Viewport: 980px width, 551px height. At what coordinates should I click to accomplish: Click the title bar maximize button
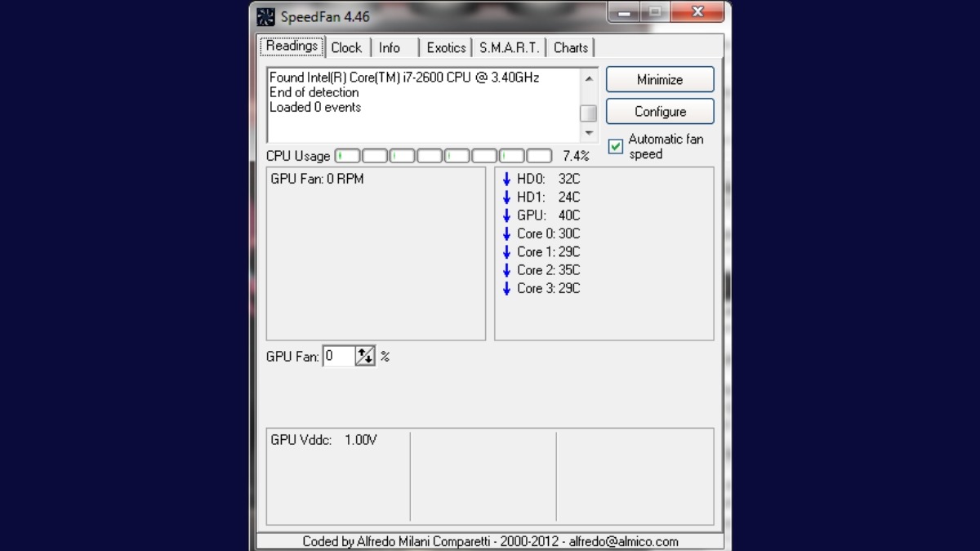click(655, 11)
